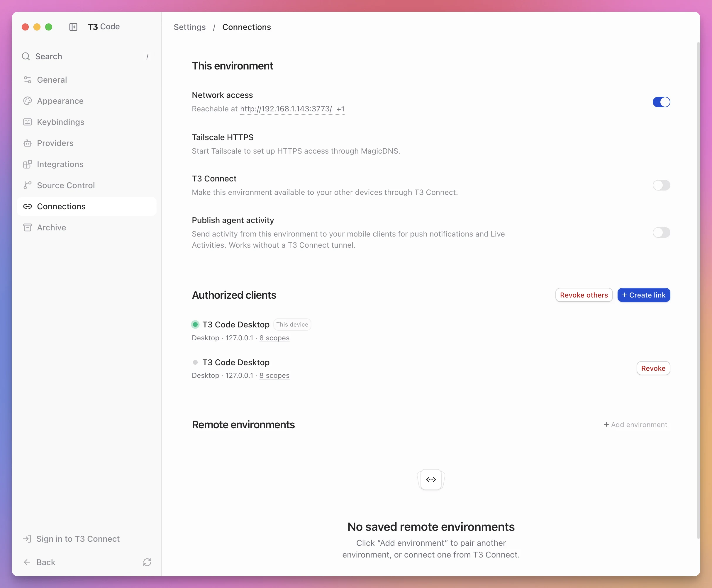This screenshot has width=712, height=588.
Task: Click the Settings breadcrumb
Action: pos(189,27)
